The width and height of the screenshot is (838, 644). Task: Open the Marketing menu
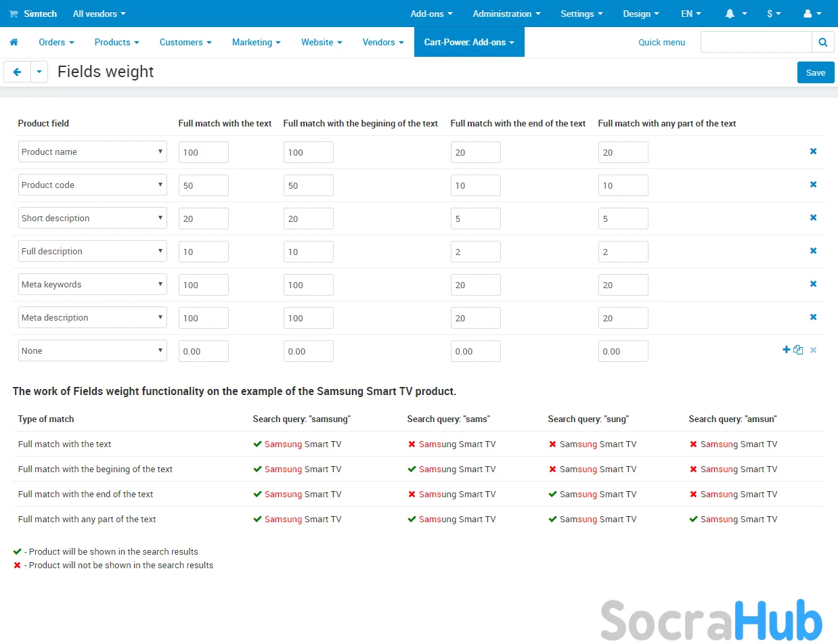[x=256, y=42]
